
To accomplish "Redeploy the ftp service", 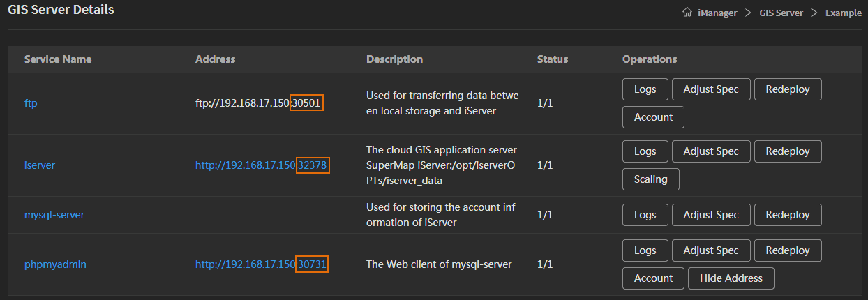I will coord(788,89).
